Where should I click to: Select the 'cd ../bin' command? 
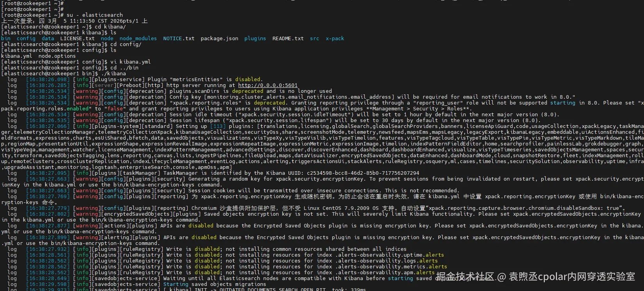[x=124, y=67]
